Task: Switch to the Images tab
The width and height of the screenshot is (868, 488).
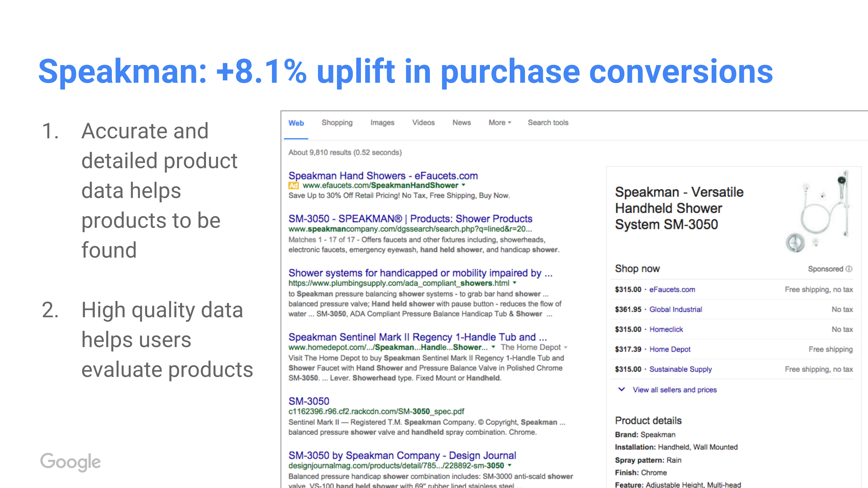Action: pos(382,123)
